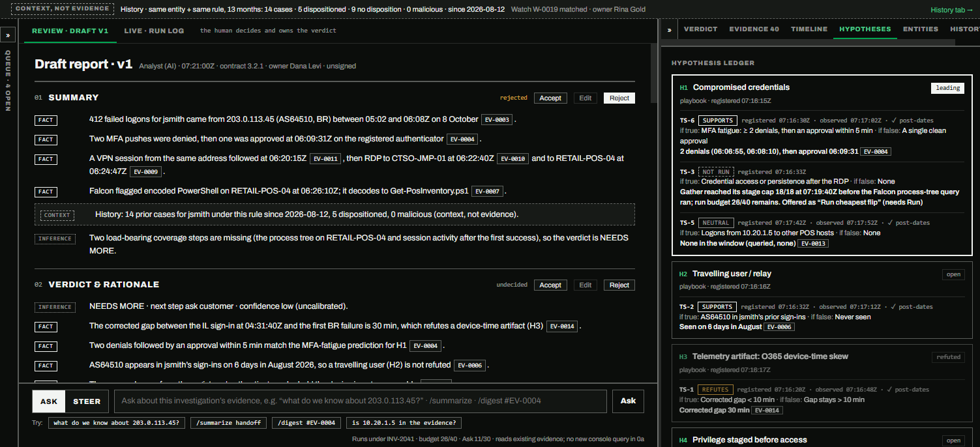Click the NOT RUN tag on test TS-3

716,171
